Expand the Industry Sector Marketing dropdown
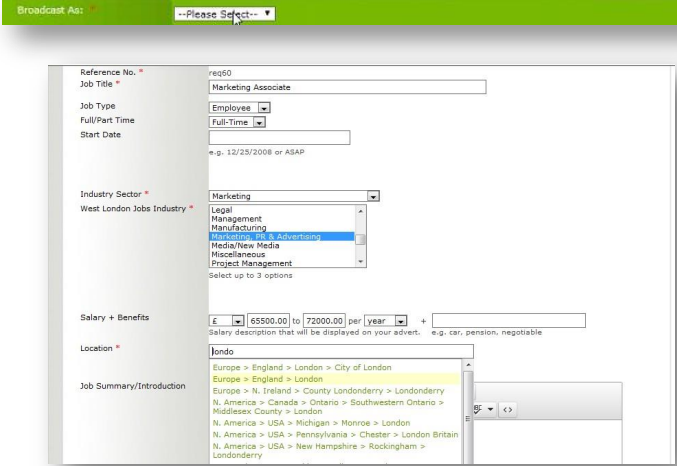Viewport: 677px width, 466px height. click(294, 196)
